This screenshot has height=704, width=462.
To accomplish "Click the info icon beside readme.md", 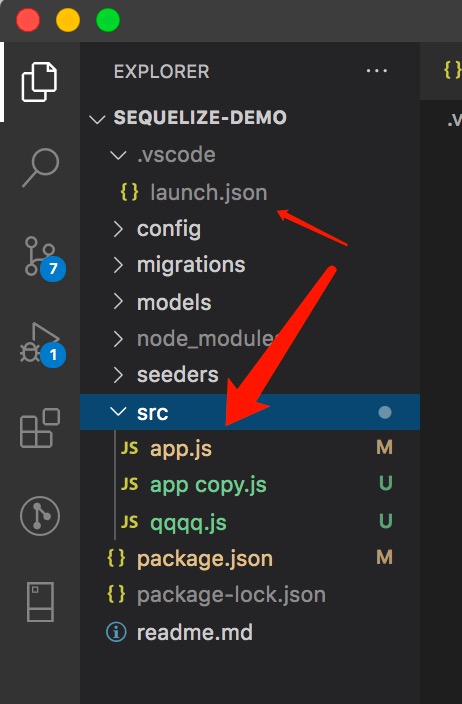I will (x=116, y=632).
